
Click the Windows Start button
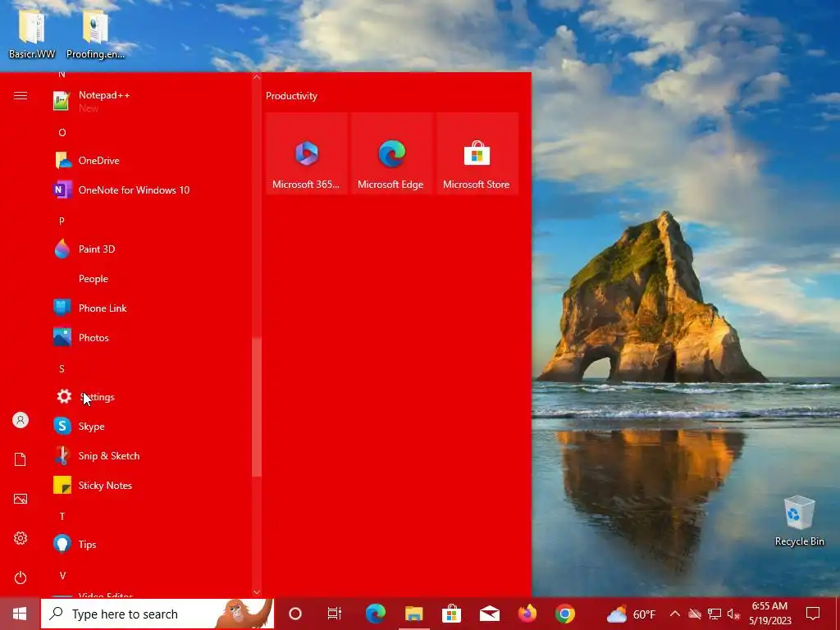click(x=20, y=614)
